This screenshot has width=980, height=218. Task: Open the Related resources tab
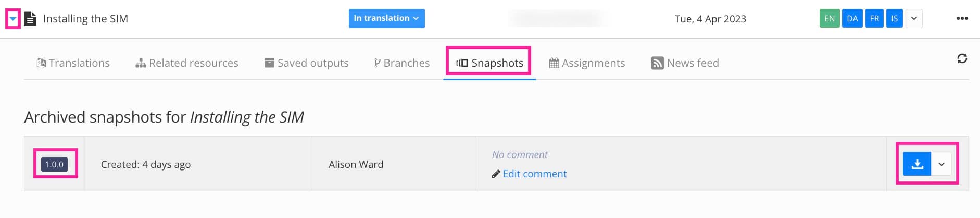pyautogui.click(x=187, y=63)
